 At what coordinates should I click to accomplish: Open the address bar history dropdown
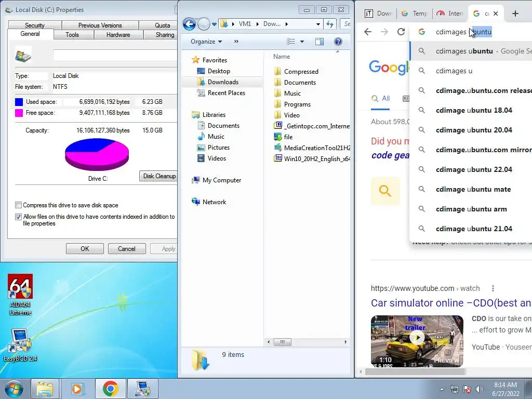(318, 24)
